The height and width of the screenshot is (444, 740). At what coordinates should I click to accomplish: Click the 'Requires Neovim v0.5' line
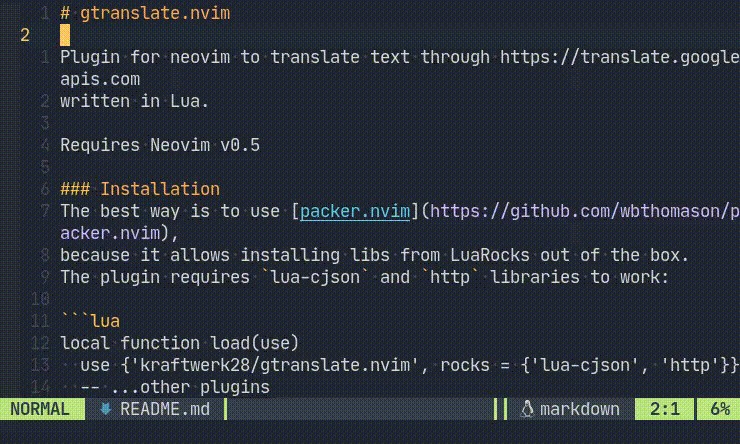[x=160, y=145]
